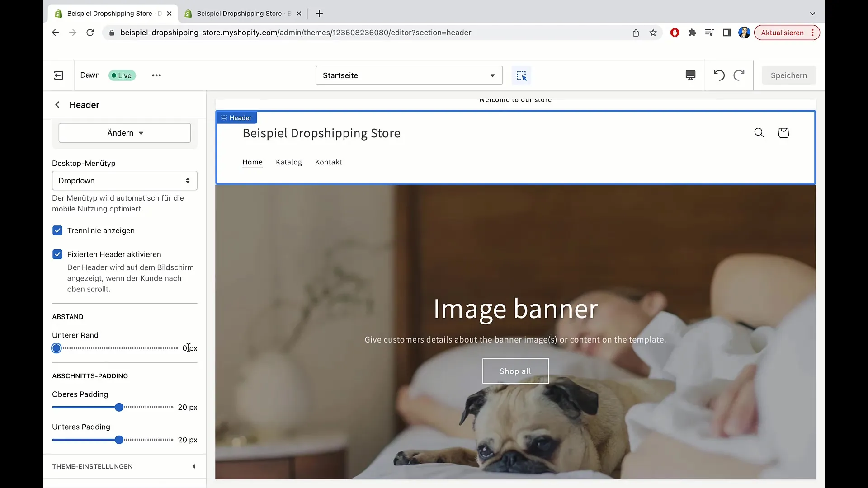The height and width of the screenshot is (488, 868).
Task: Click the Aktualisieren button in the browser
Action: click(783, 33)
